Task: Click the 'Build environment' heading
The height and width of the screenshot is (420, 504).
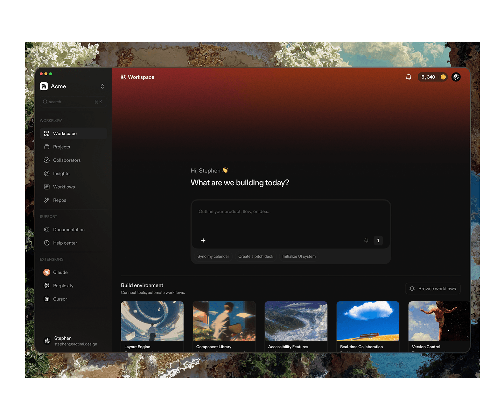Action: tap(142, 285)
